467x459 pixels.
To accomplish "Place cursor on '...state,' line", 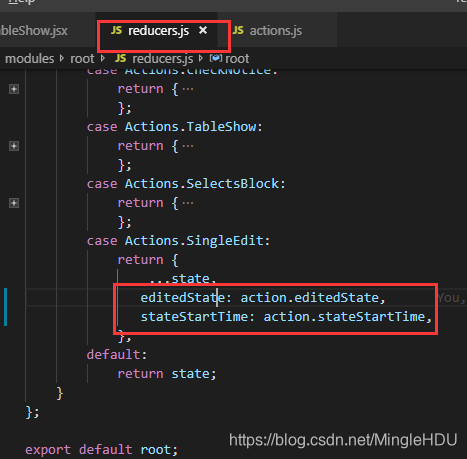I will point(183,279).
